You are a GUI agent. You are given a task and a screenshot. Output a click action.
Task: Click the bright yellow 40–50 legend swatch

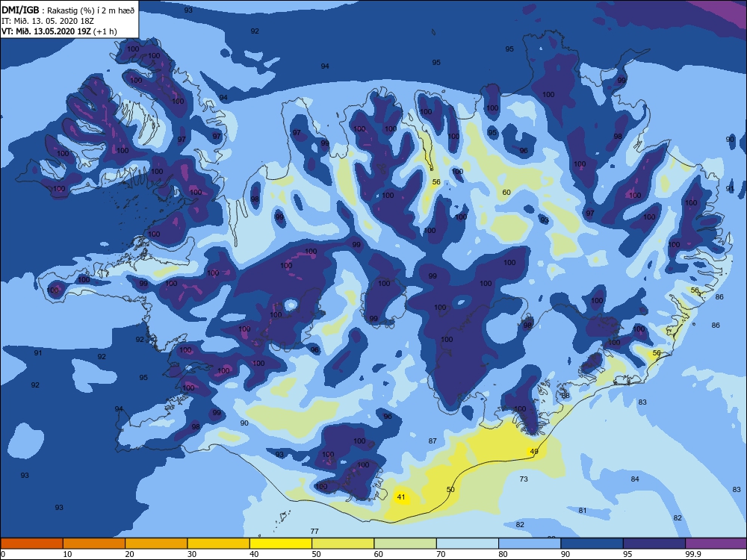281,544
